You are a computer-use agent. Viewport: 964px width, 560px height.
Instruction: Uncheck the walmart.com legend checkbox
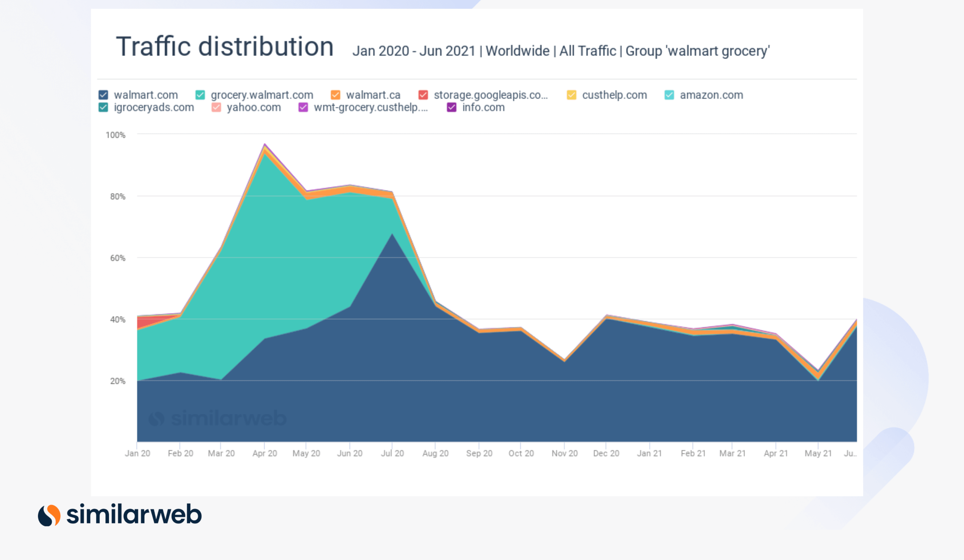pos(103,95)
